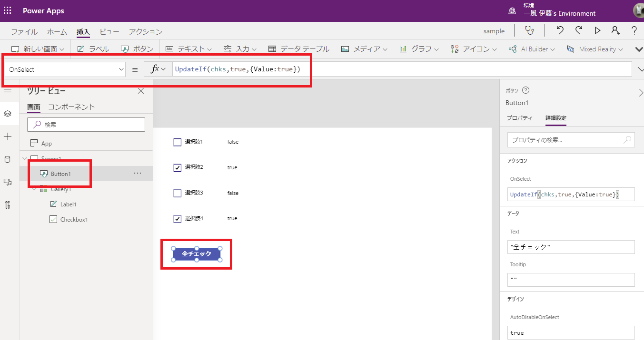Preview the app with the play icon
This screenshot has height=340, width=644.
[x=597, y=30]
